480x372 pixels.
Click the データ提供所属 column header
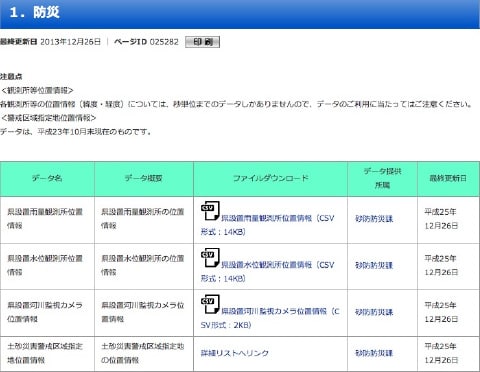[382, 179]
